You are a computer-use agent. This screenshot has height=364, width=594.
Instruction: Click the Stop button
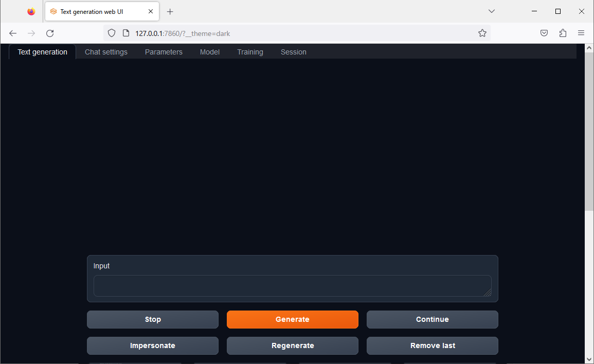tap(153, 319)
